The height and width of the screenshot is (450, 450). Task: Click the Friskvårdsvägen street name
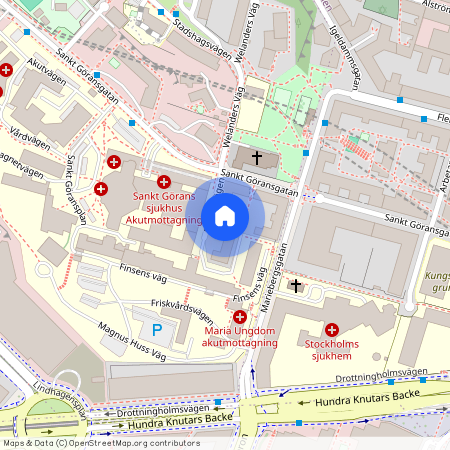tap(182, 312)
